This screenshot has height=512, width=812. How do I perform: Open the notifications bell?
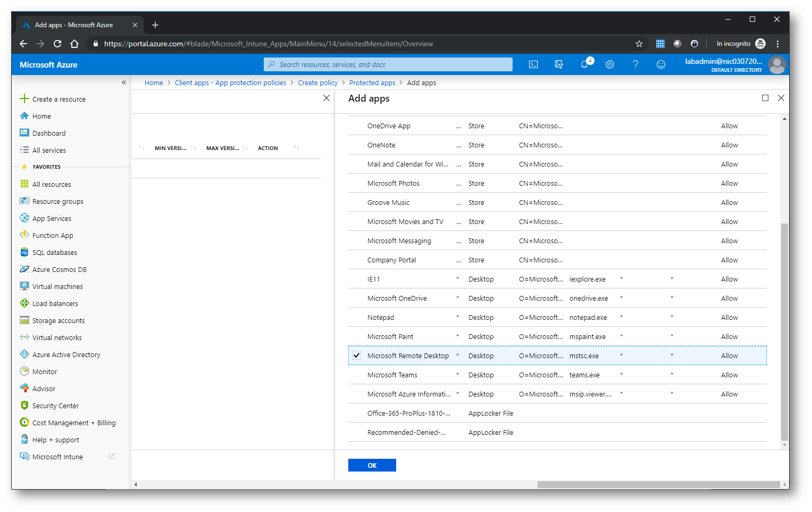pyautogui.click(x=584, y=64)
